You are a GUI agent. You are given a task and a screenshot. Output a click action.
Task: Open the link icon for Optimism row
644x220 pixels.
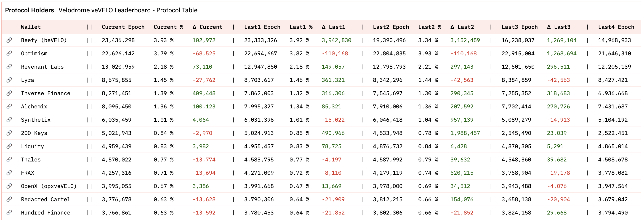[x=9, y=53]
